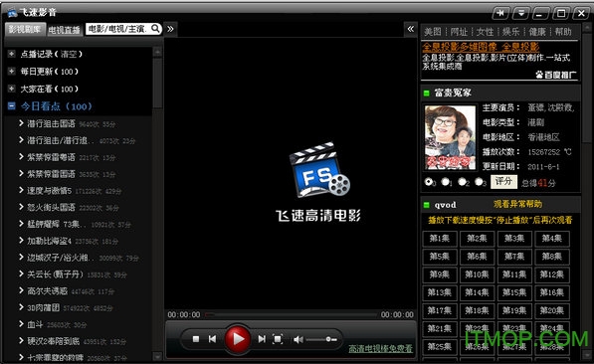
Task: Open the 帮助 menu item
Action: click(x=563, y=32)
